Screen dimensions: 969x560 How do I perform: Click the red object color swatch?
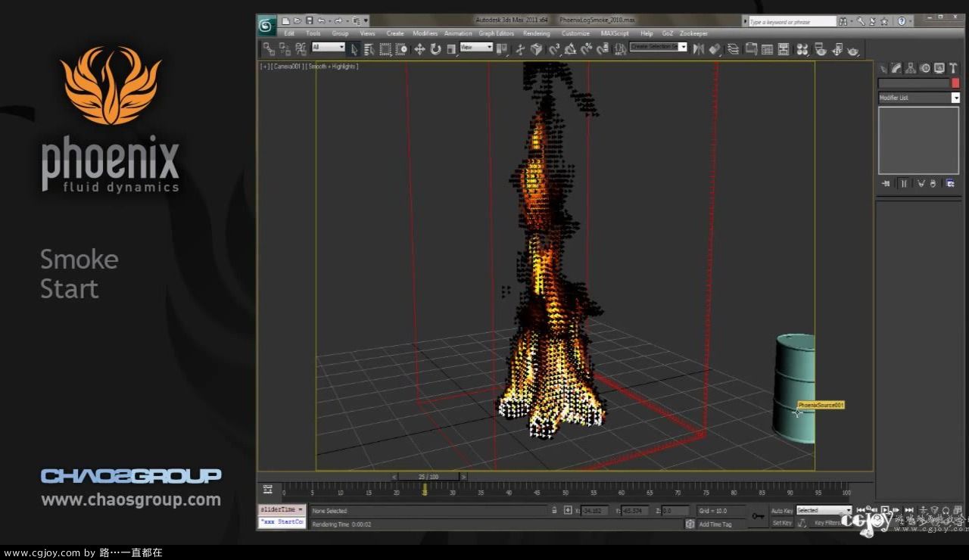pyautogui.click(x=955, y=83)
